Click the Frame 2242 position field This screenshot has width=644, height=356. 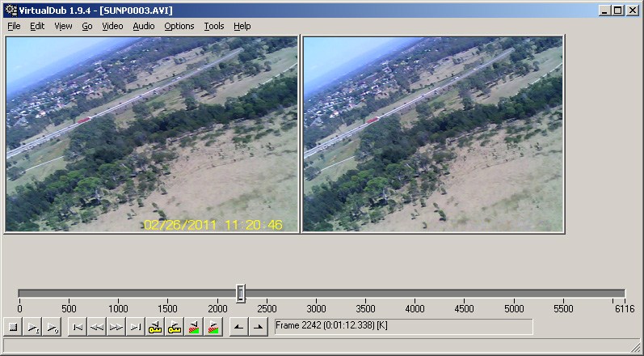click(x=403, y=327)
